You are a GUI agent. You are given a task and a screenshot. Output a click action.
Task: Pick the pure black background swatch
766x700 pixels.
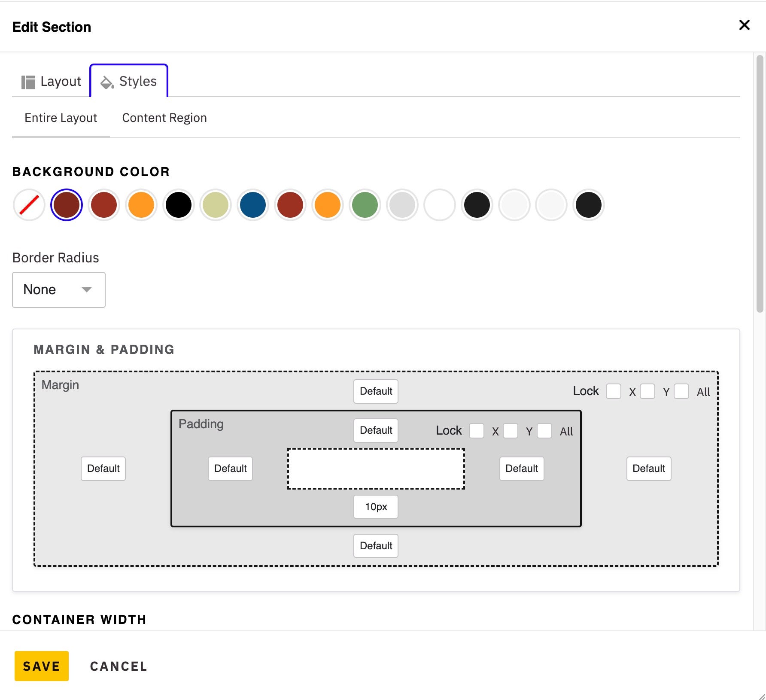click(x=179, y=205)
